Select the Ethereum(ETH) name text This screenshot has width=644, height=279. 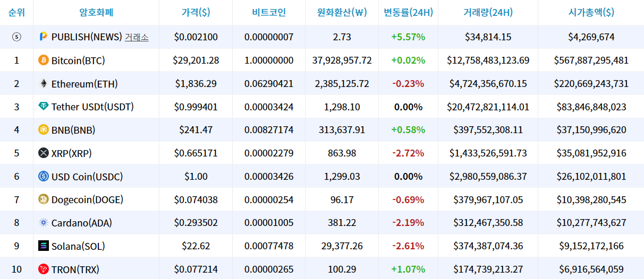pos(84,84)
